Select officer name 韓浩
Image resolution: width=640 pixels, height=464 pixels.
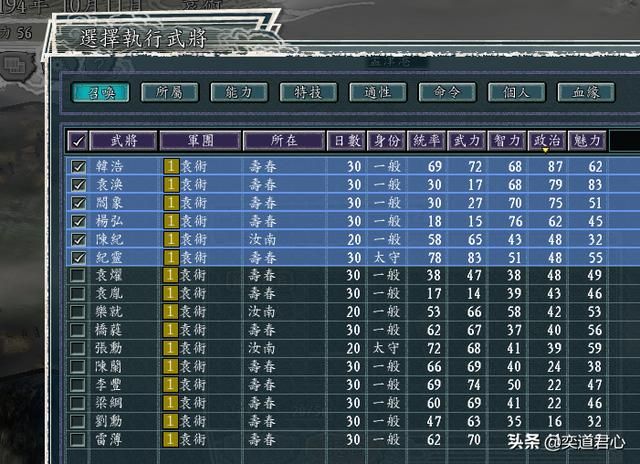click(x=109, y=166)
